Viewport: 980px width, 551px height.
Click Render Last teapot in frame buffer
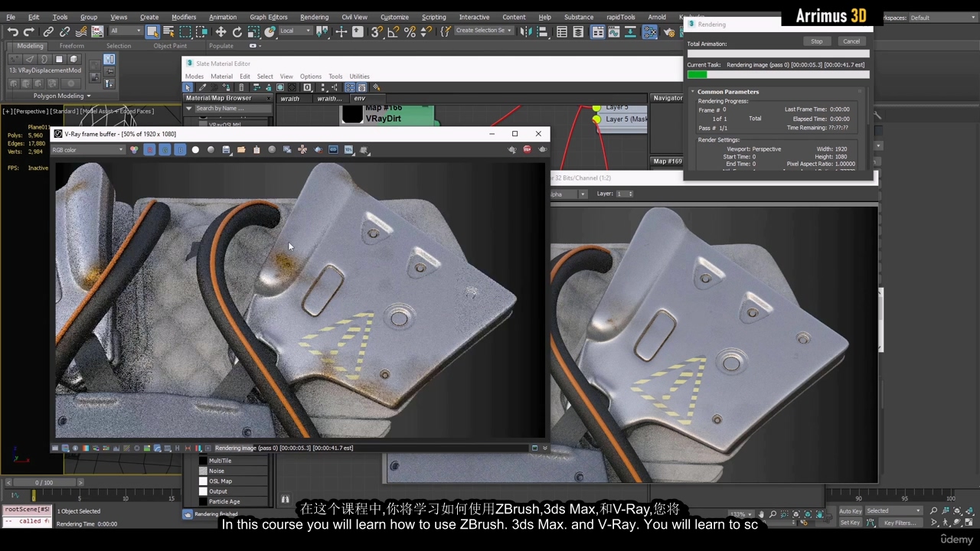point(542,149)
